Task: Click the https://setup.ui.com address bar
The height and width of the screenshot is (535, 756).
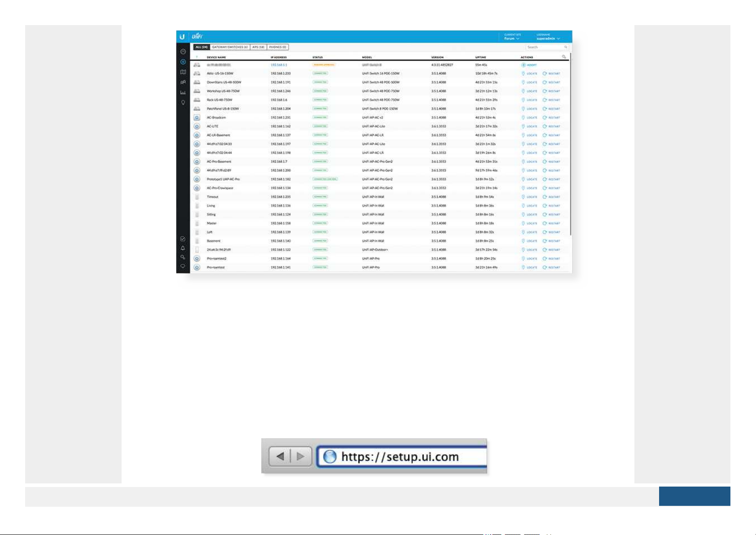Action: click(402, 457)
